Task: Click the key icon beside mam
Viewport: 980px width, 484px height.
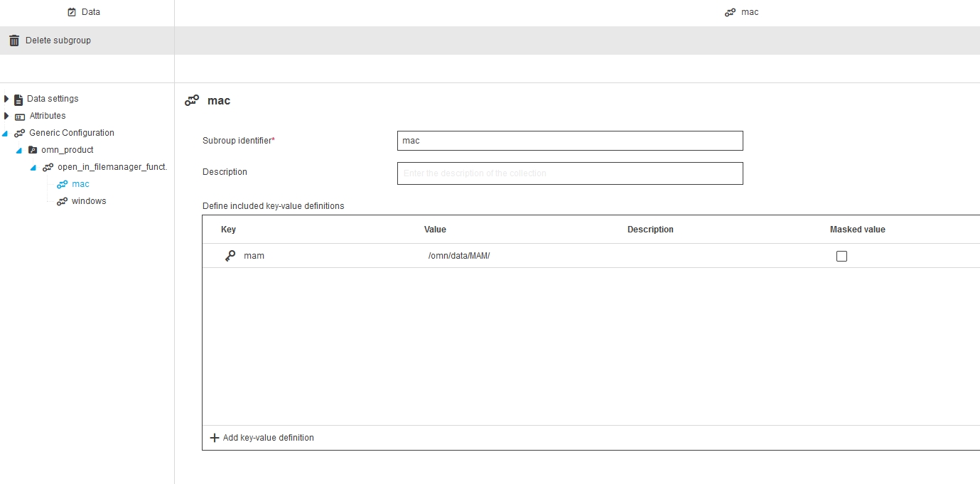Action: click(230, 256)
